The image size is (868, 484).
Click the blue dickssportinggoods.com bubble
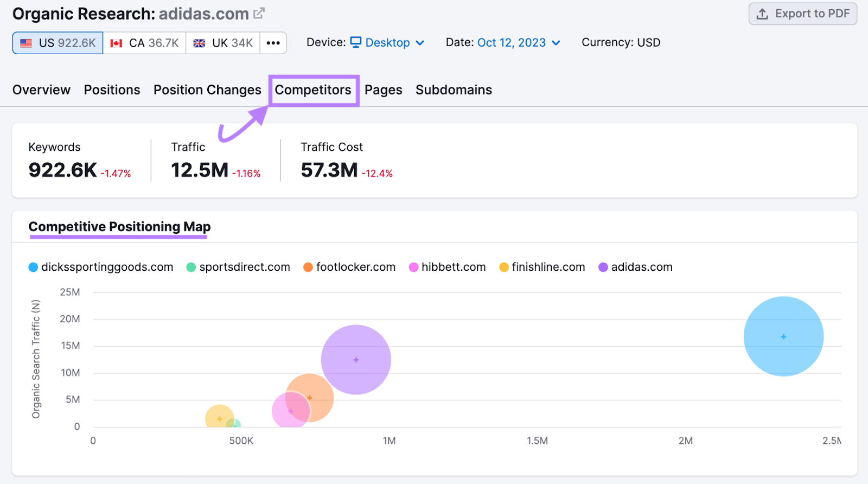(x=783, y=336)
